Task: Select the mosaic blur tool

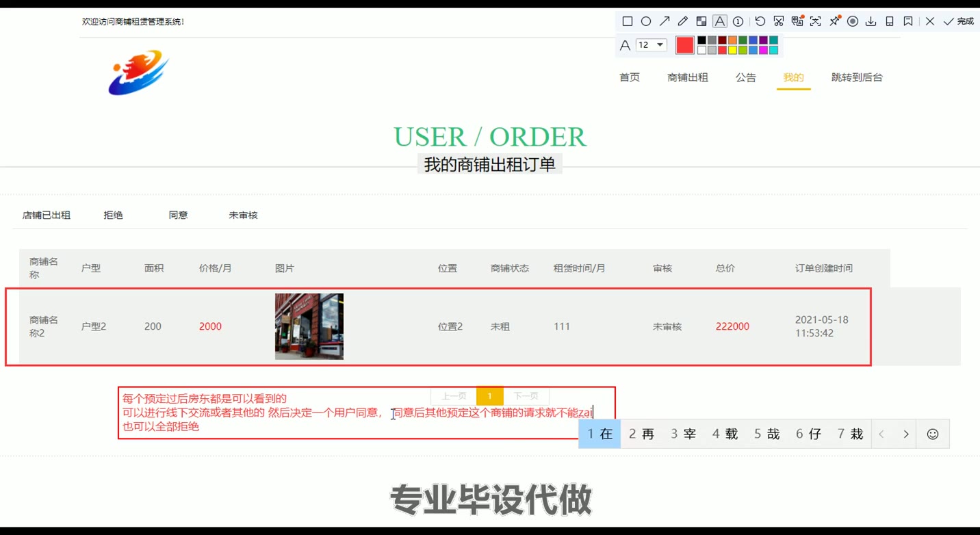Action: click(x=701, y=21)
